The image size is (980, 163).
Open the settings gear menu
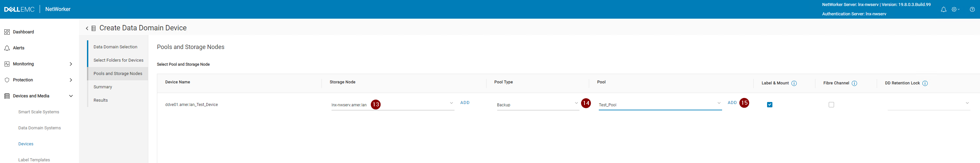pos(955,10)
